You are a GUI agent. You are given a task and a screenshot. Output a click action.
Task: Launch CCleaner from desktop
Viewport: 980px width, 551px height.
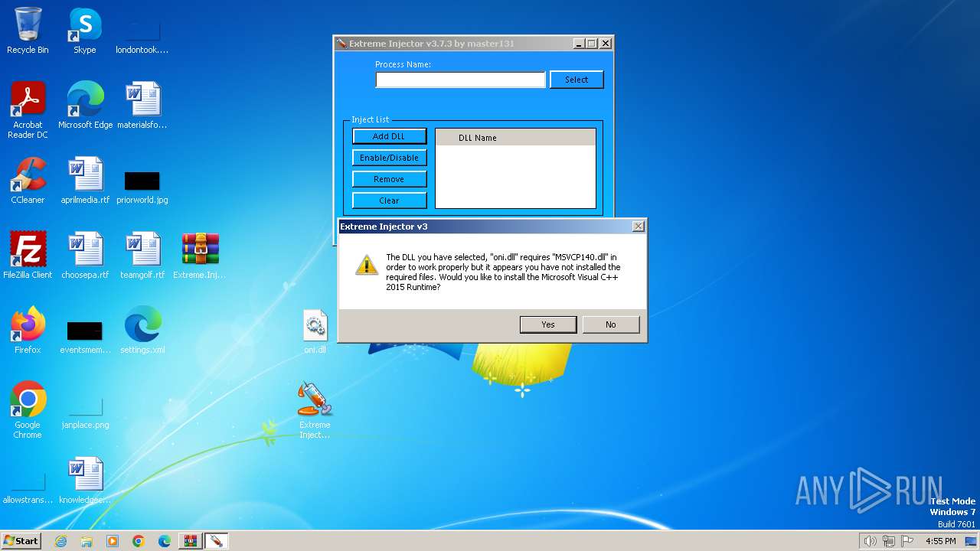pyautogui.click(x=28, y=181)
